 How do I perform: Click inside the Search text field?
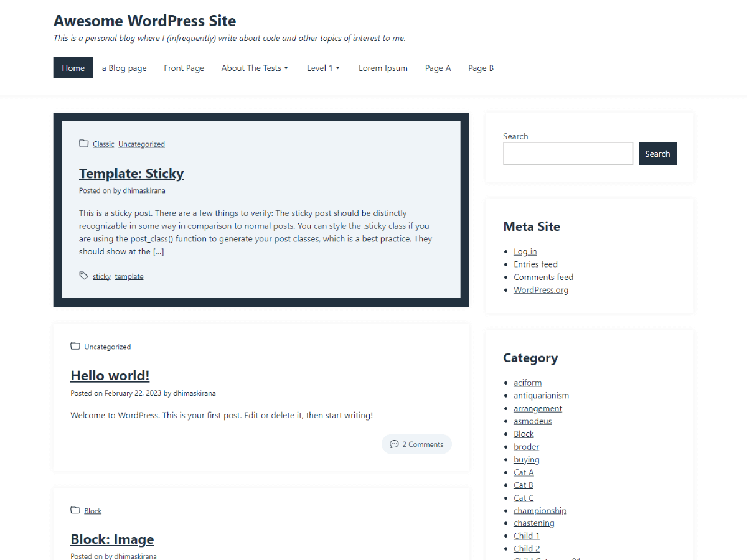point(568,154)
